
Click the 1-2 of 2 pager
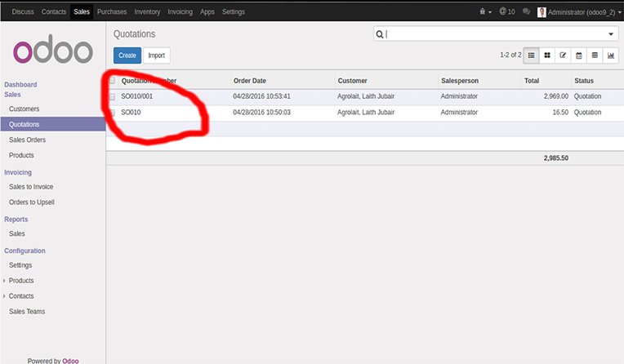510,55
